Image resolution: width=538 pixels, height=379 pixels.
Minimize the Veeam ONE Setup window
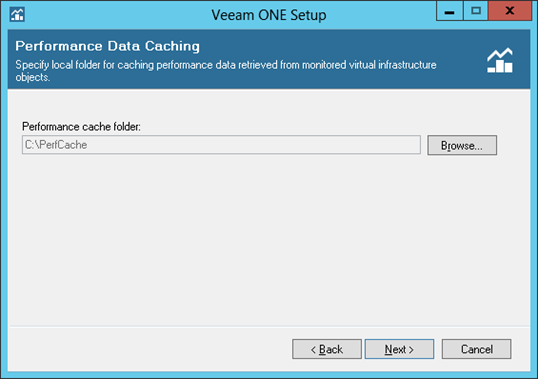point(449,11)
